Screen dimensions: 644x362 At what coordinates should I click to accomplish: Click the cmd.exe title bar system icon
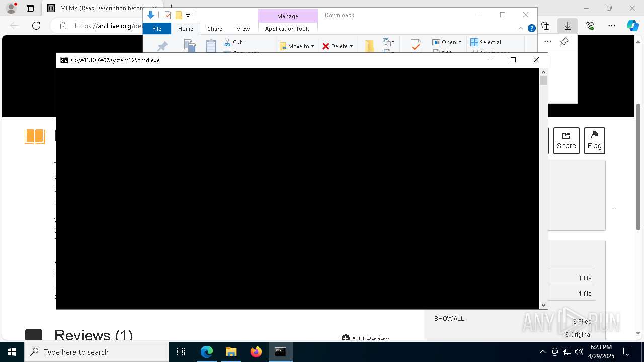click(x=64, y=60)
